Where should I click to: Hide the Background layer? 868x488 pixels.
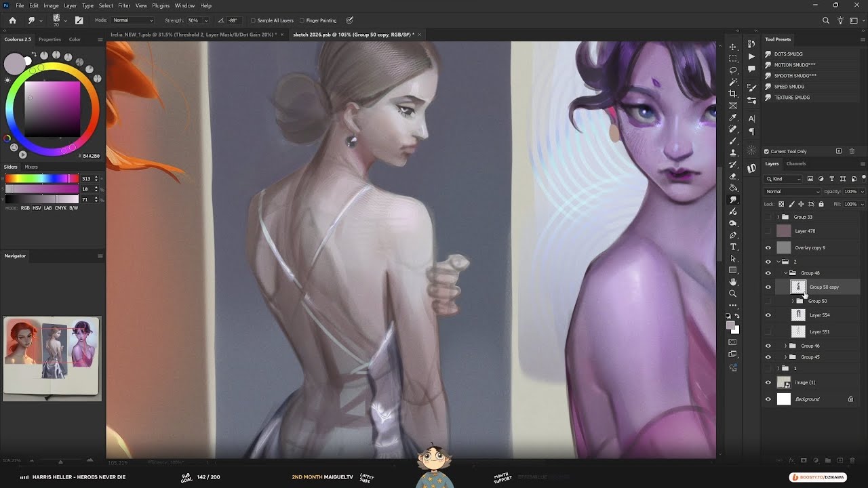(768, 399)
